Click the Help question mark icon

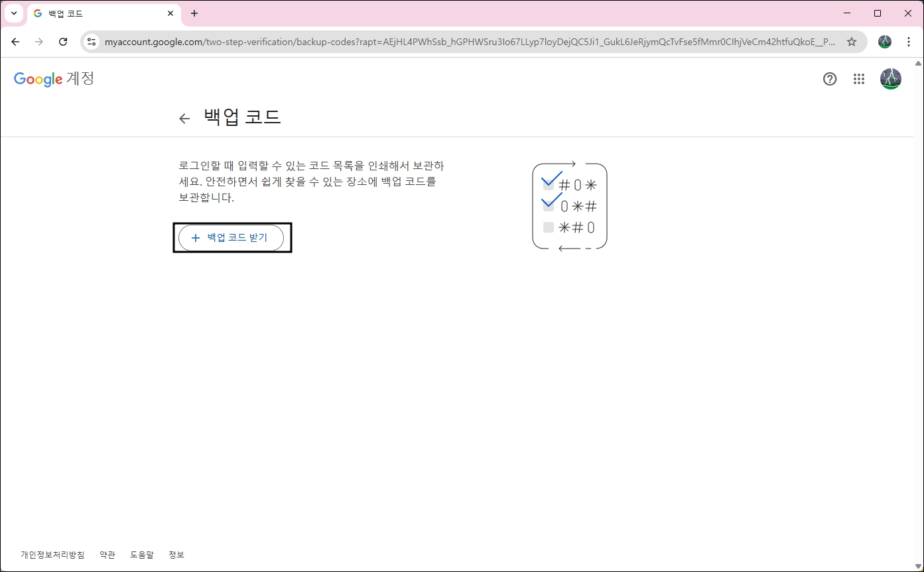point(830,79)
